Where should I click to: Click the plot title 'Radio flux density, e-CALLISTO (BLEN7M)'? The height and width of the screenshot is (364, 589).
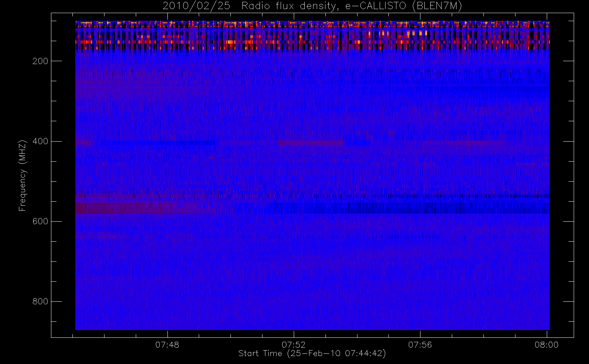[352, 6]
